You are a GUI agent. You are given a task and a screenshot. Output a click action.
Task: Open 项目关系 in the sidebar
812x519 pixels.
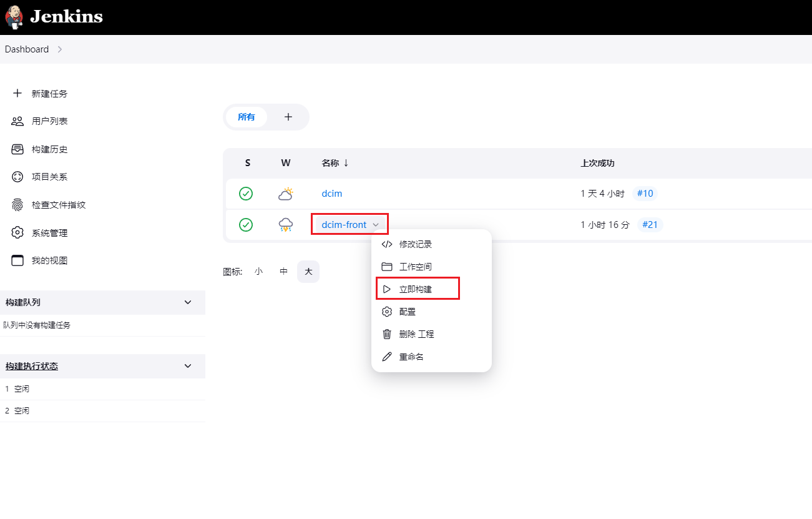[x=50, y=177]
